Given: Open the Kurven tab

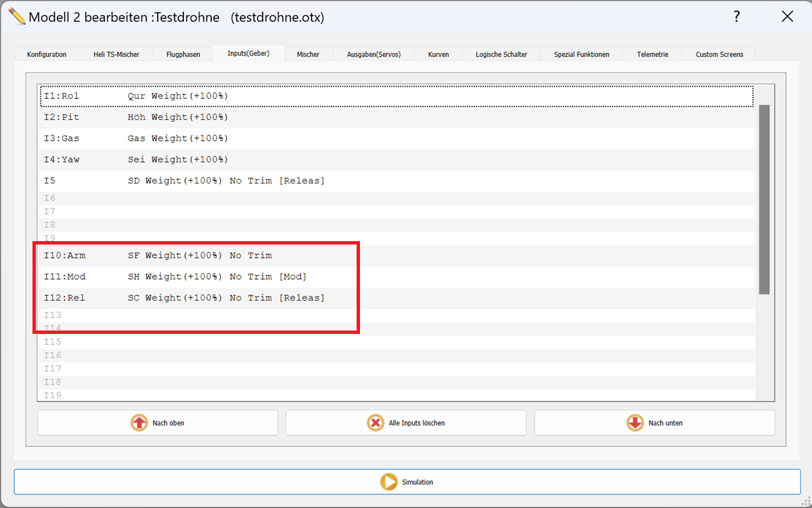Looking at the screenshot, I should coord(438,54).
